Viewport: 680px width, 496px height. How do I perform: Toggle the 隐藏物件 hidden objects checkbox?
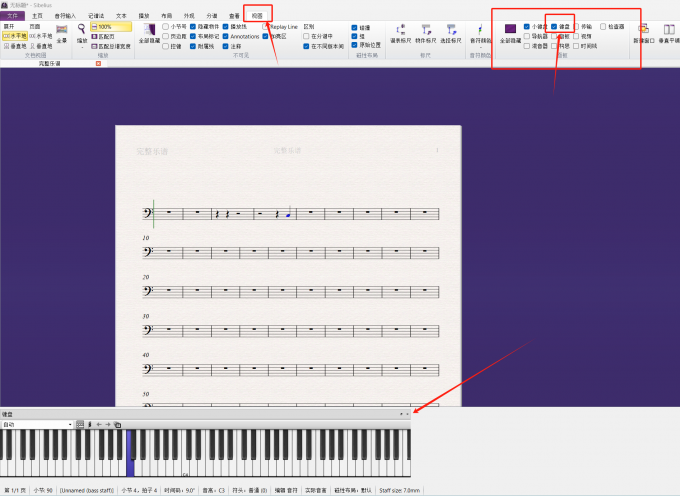195,27
